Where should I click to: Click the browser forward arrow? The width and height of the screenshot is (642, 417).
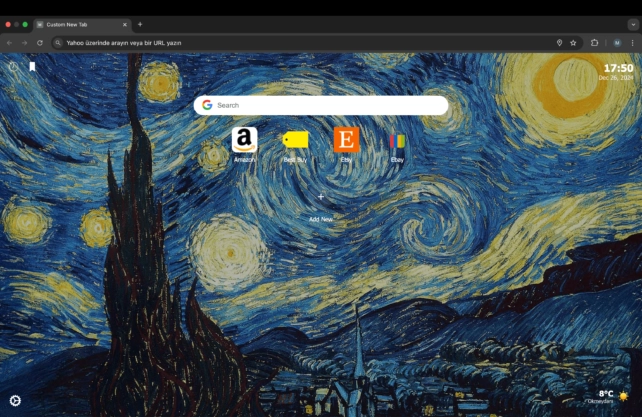[25, 43]
